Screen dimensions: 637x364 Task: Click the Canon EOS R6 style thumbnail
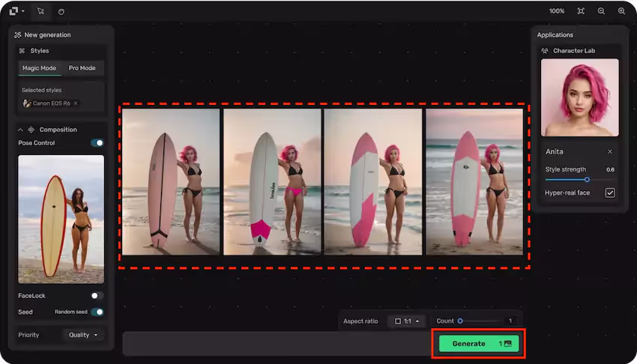click(x=27, y=103)
